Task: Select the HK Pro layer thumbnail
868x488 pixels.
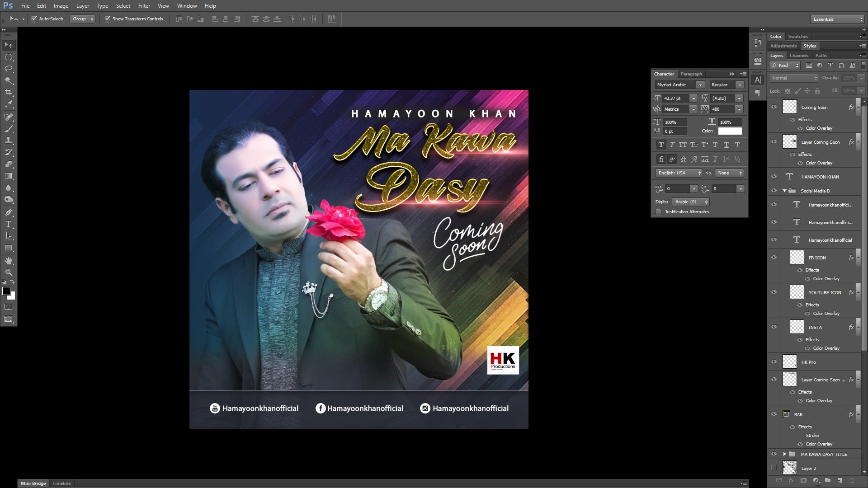Action: click(x=789, y=362)
